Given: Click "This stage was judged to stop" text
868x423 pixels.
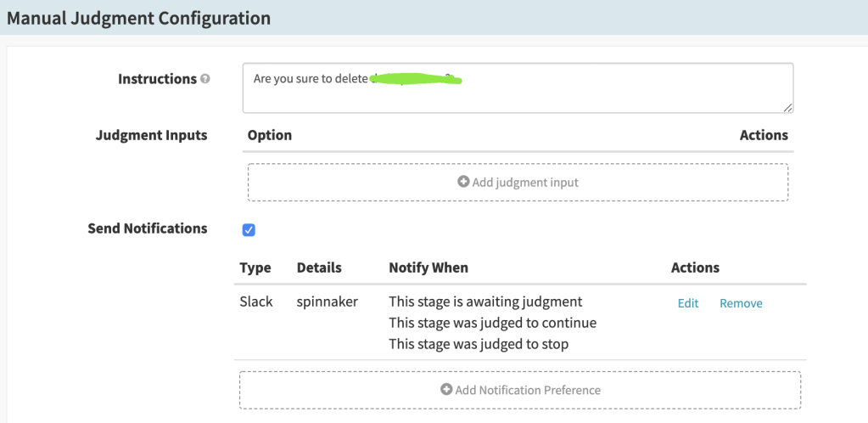Looking at the screenshot, I should pos(479,344).
